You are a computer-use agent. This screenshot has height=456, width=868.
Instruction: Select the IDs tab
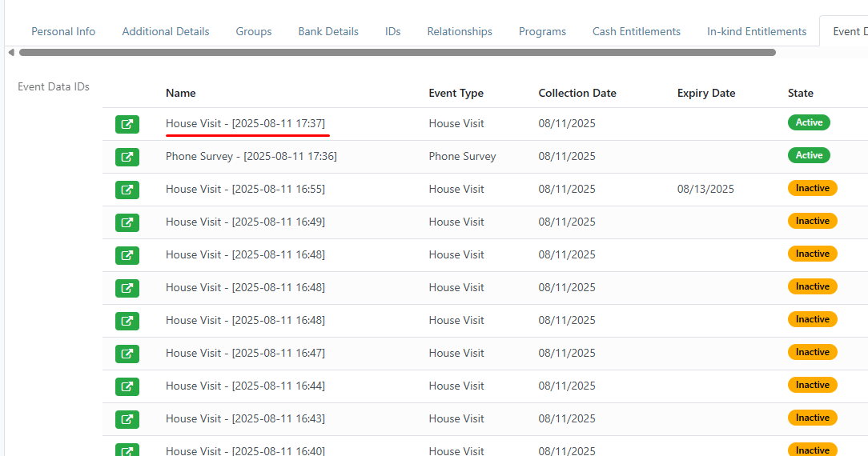coord(392,31)
